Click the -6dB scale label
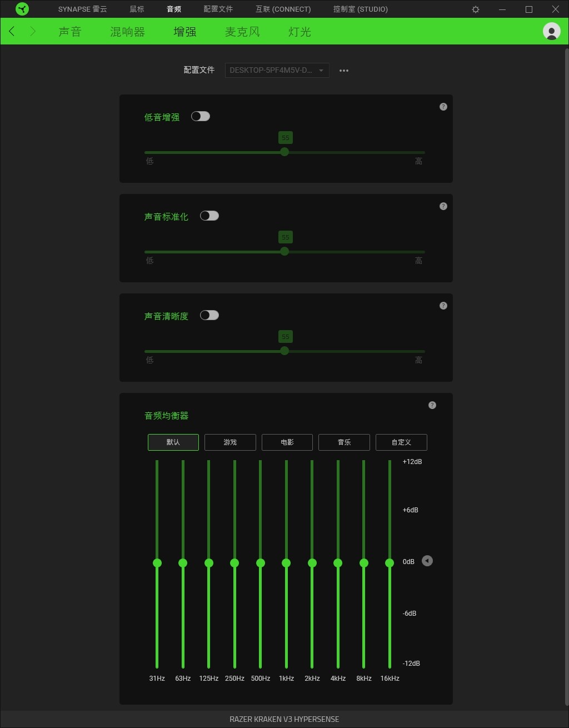The image size is (569, 728). pos(410,614)
